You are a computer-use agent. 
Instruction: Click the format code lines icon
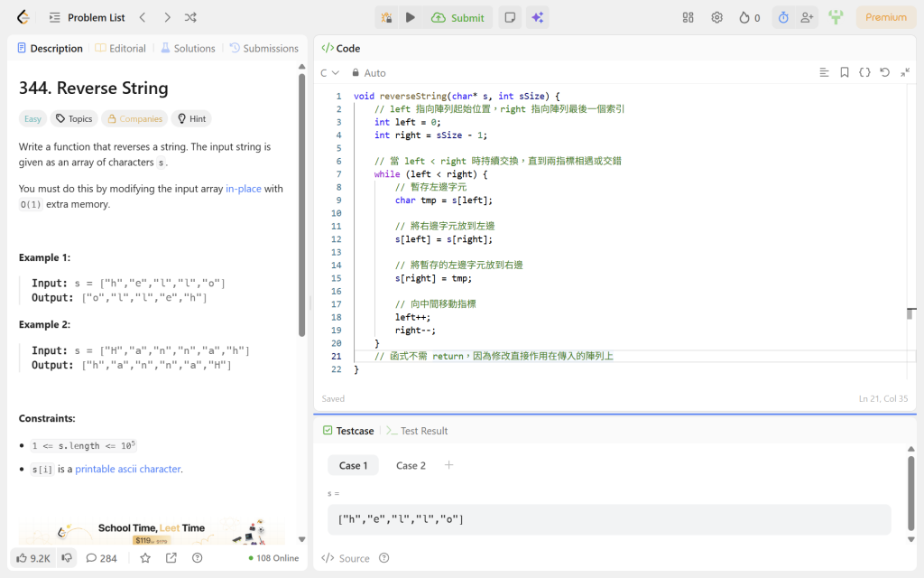pos(824,72)
